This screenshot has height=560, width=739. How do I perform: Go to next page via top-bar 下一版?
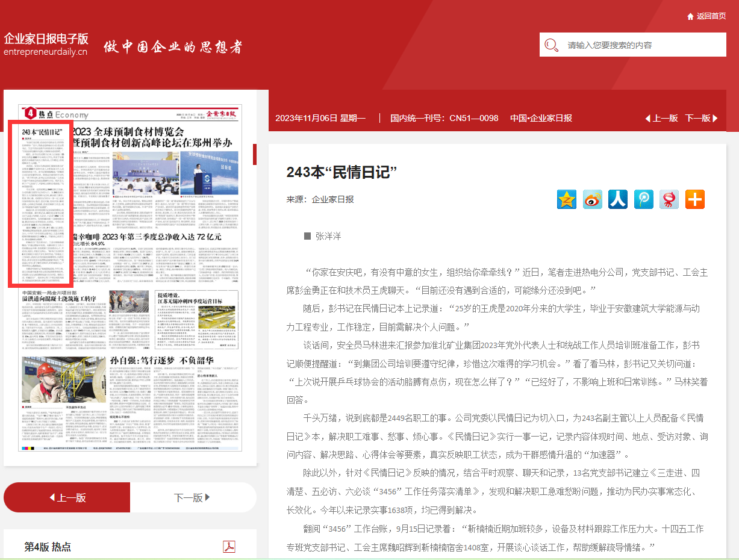[x=701, y=118]
